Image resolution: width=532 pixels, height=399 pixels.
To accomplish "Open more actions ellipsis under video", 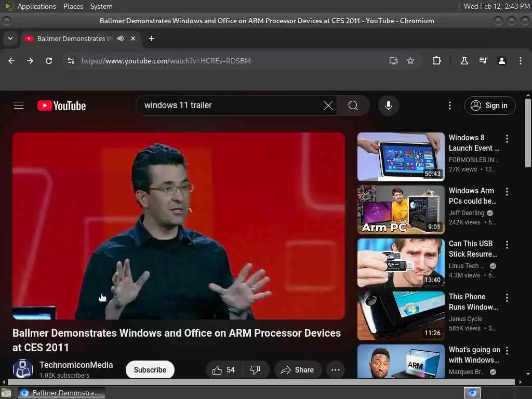I will click(336, 370).
